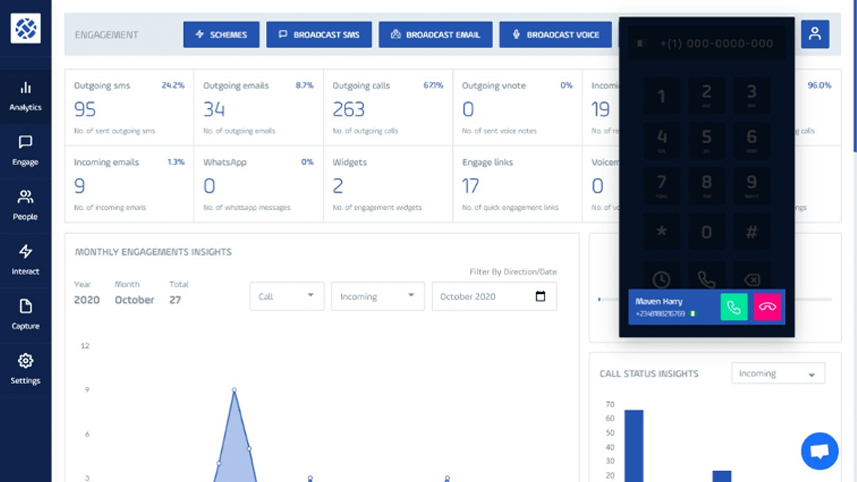The height and width of the screenshot is (482, 857).
Task: Open the Call Status Insights Incoming dropdown
Action: (x=778, y=374)
